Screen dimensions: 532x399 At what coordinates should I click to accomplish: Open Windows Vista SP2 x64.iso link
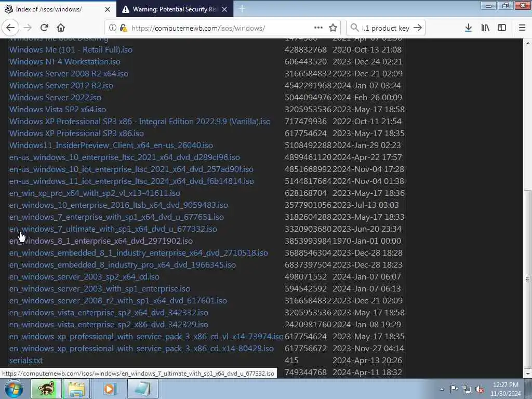[x=58, y=110]
